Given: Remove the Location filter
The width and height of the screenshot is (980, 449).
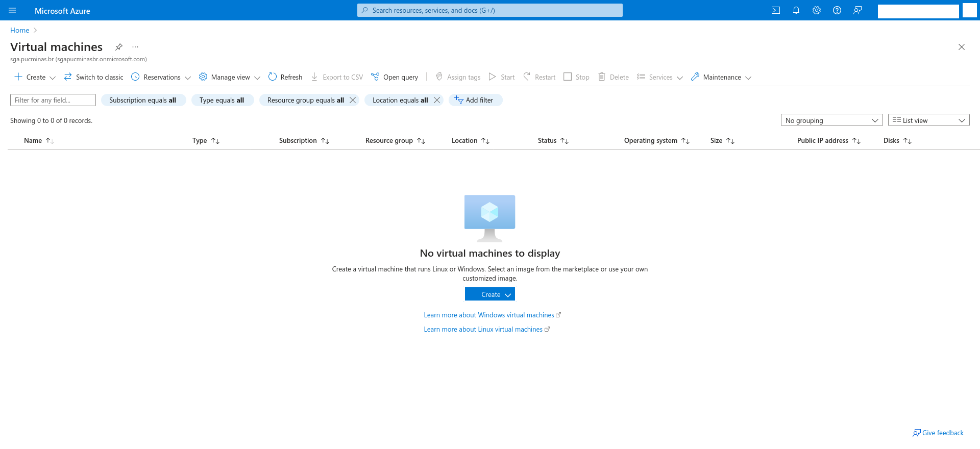Looking at the screenshot, I should (437, 100).
